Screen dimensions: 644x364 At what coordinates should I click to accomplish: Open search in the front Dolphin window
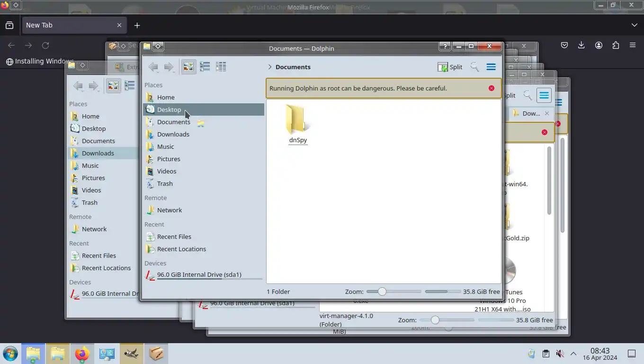point(474,67)
